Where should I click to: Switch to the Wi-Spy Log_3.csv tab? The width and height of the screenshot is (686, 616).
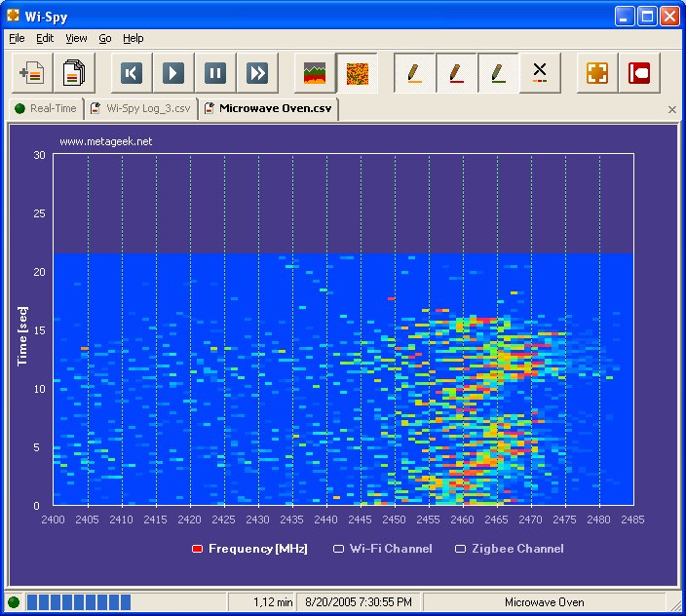click(x=141, y=108)
